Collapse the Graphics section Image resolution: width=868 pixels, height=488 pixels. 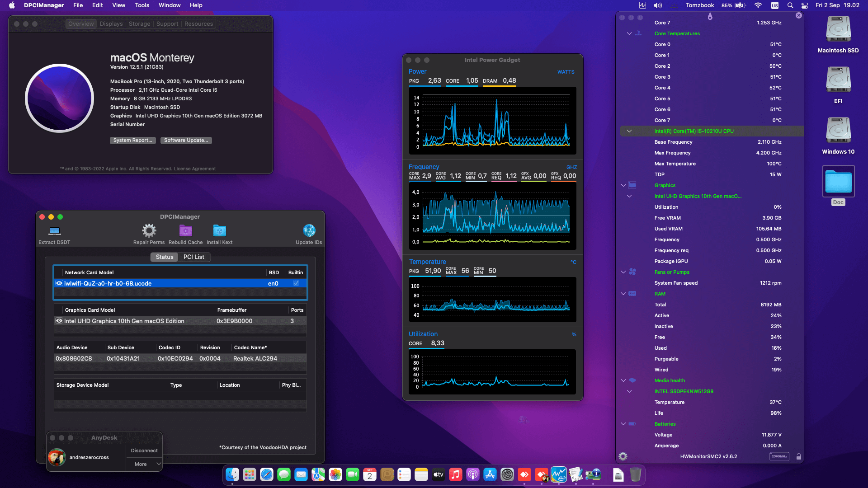click(623, 185)
